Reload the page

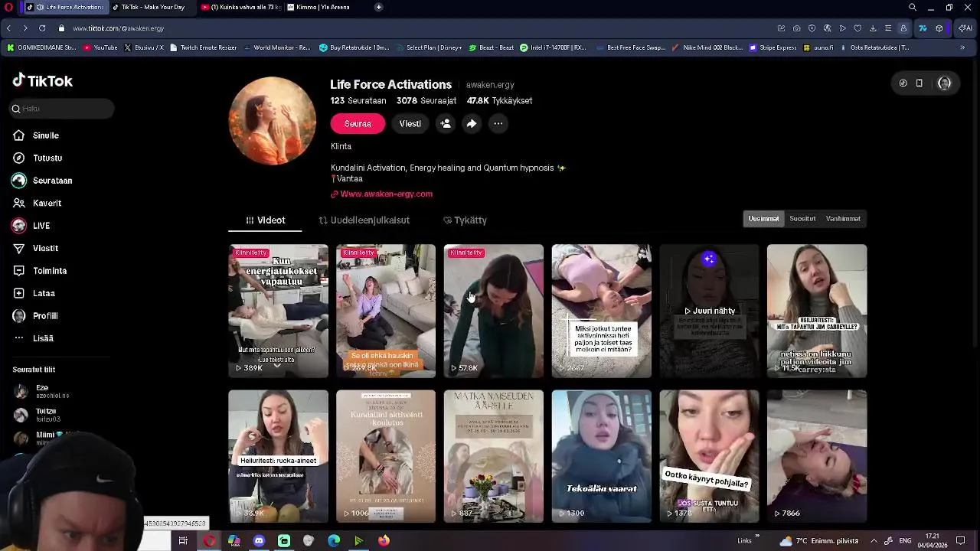[42, 28]
